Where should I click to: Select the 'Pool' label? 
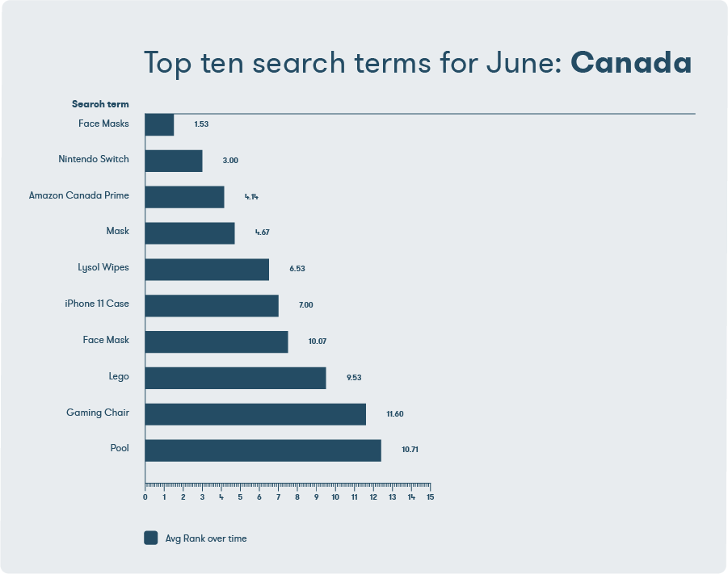click(x=120, y=448)
